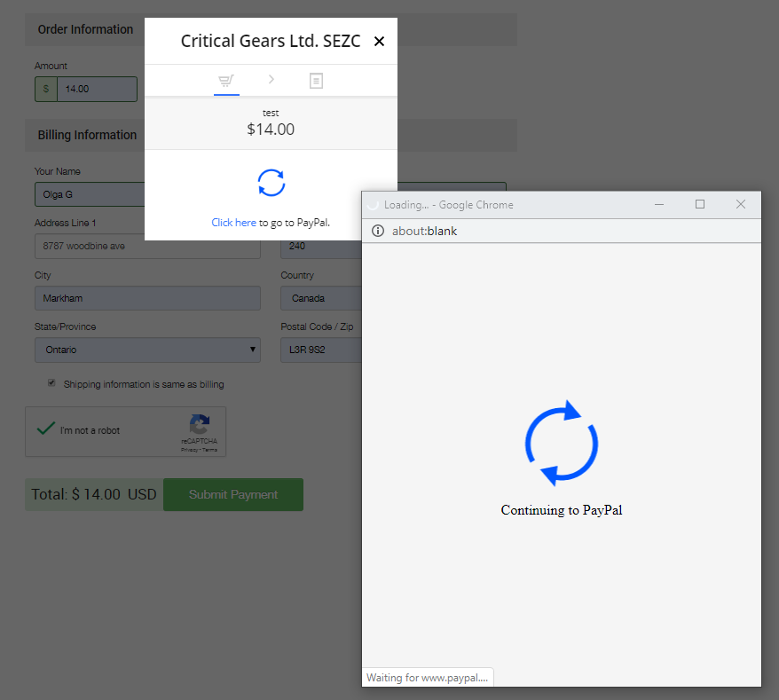This screenshot has height=700, width=779.
Task: Click the Postal Code field L3R 9S2
Action: pos(321,350)
